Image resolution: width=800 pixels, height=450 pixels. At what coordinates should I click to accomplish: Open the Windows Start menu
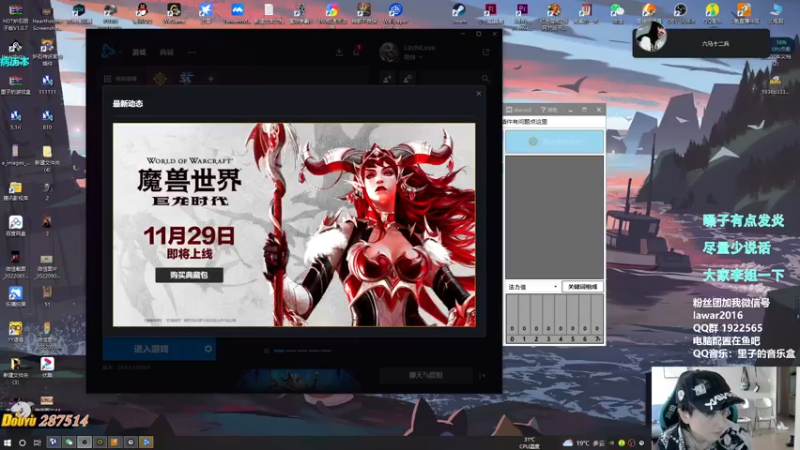7,442
